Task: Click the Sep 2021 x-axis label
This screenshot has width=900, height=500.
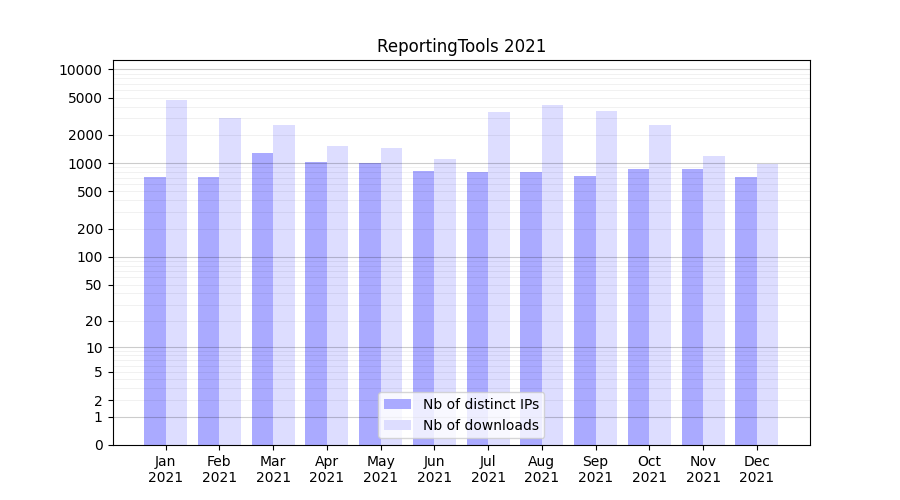Action: tap(595, 469)
